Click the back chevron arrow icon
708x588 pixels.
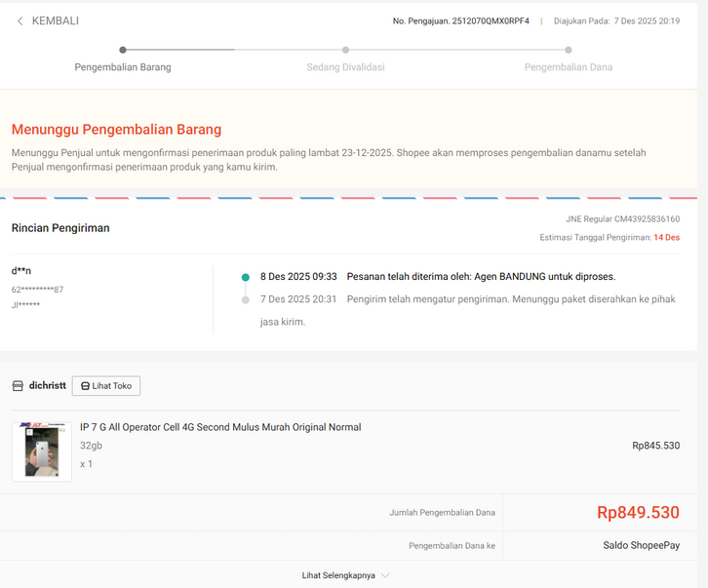(x=20, y=20)
